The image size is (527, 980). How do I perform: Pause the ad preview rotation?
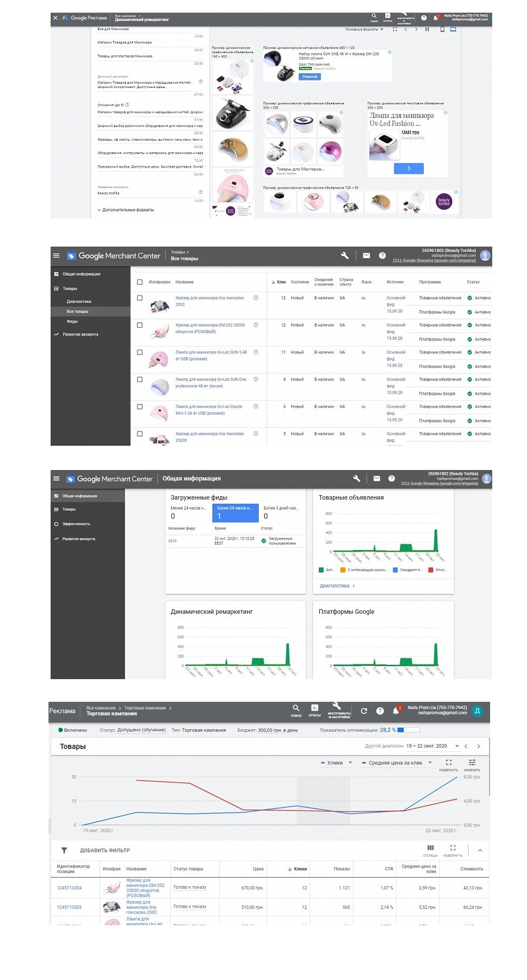click(x=427, y=30)
